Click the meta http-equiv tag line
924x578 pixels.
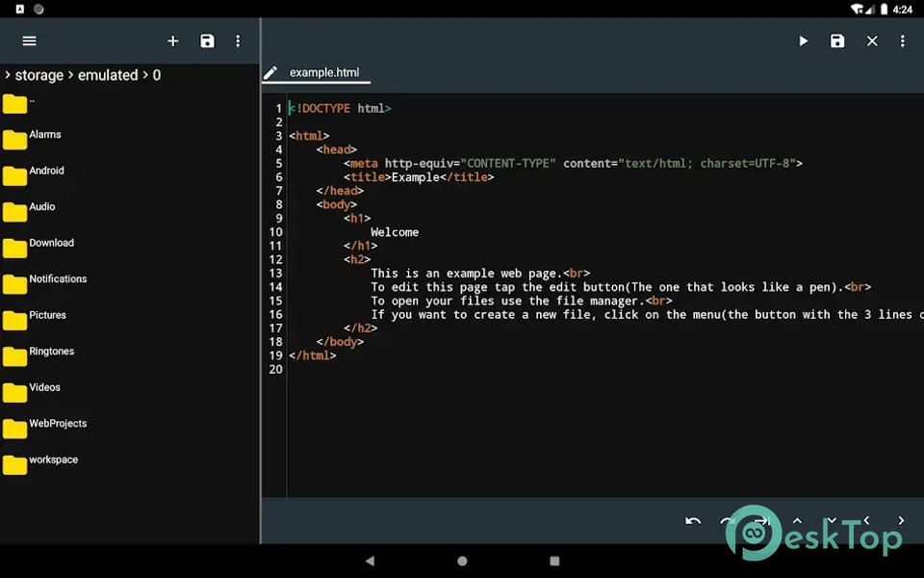click(x=573, y=164)
